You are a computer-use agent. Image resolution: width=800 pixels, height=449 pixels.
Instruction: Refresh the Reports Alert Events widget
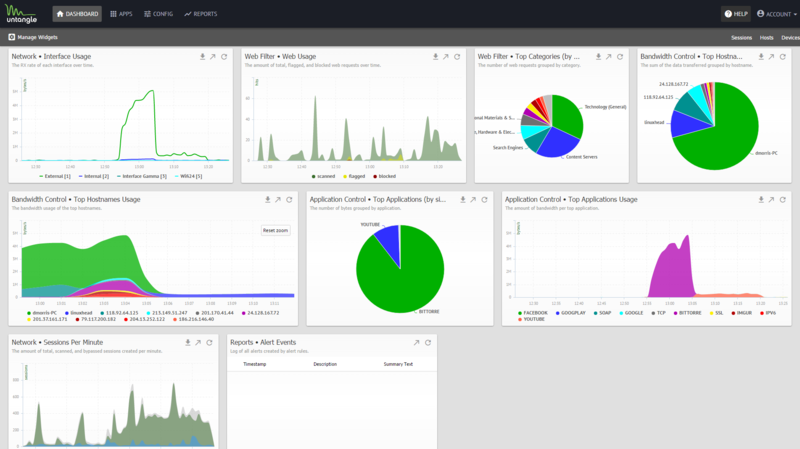[x=428, y=343]
